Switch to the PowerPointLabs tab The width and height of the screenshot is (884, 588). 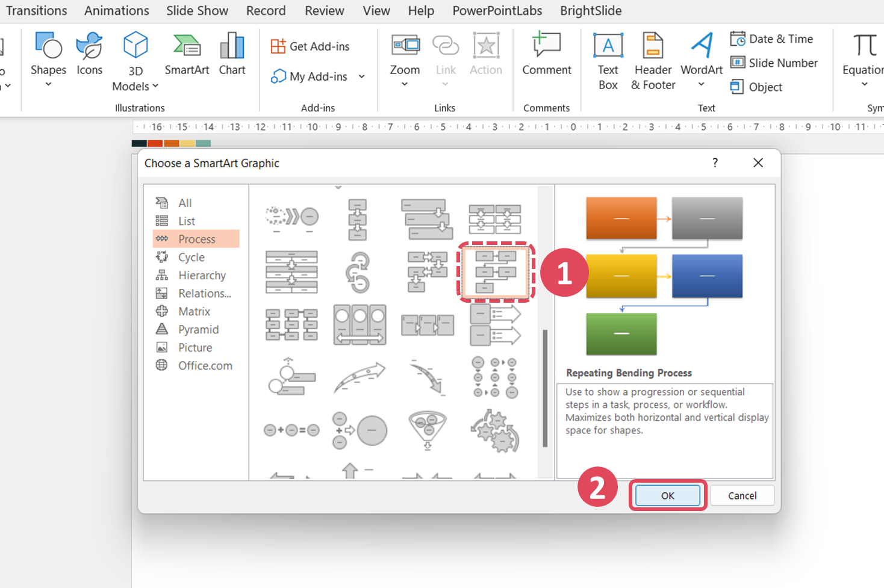click(x=497, y=11)
